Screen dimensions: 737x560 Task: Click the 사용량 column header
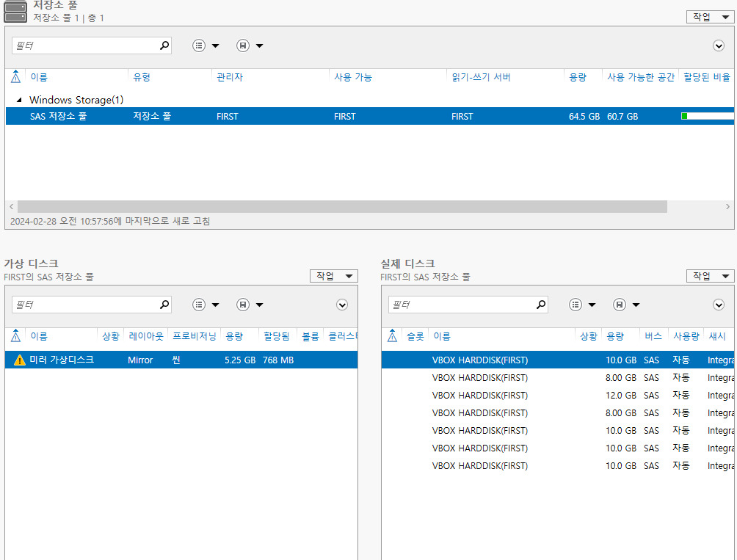pyautogui.click(x=686, y=336)
